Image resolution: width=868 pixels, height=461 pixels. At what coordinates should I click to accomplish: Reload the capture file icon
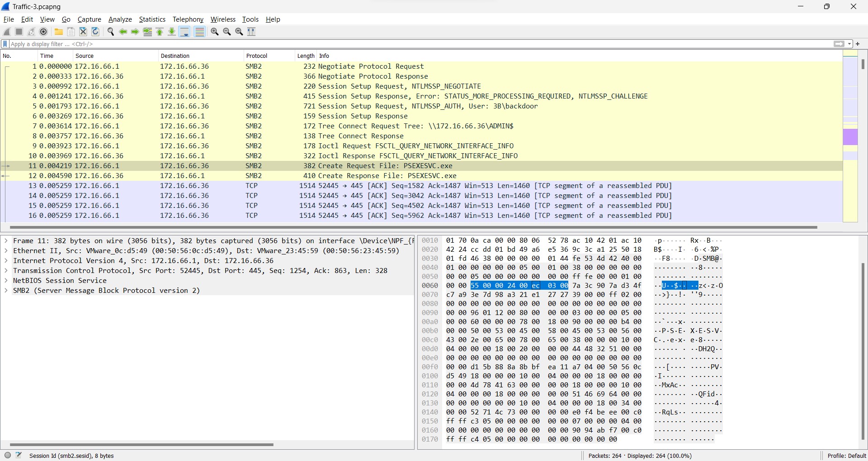point(95,32)
